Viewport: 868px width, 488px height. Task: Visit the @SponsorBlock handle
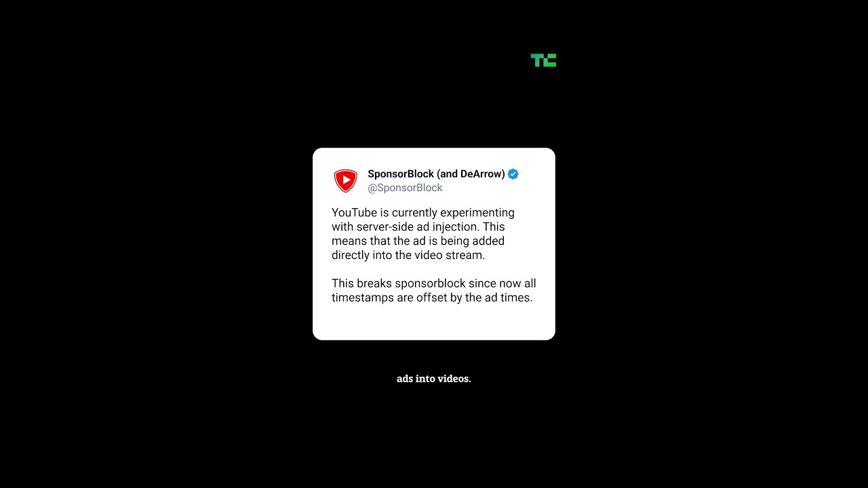[x=405, y=188]
